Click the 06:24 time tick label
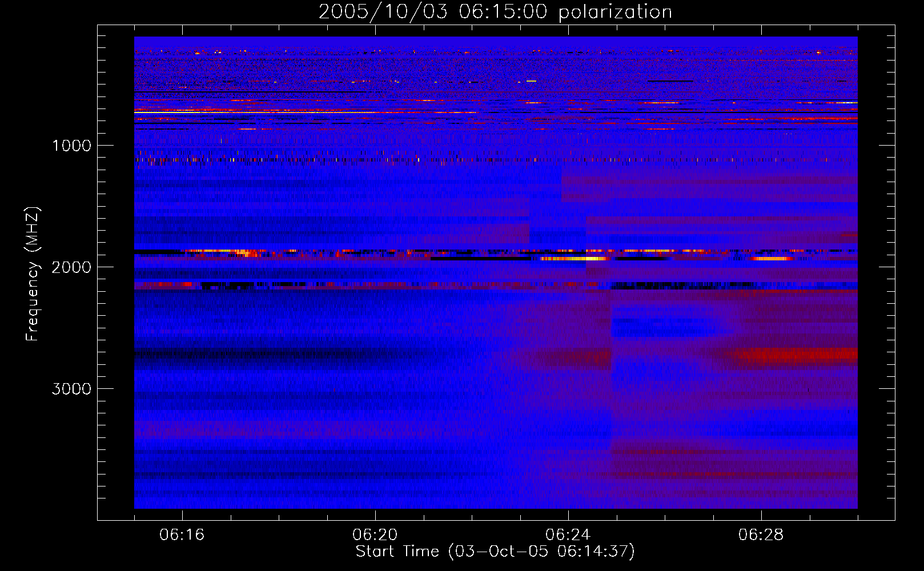The width and height of the screenshot is (924, 571). (568, 535)
